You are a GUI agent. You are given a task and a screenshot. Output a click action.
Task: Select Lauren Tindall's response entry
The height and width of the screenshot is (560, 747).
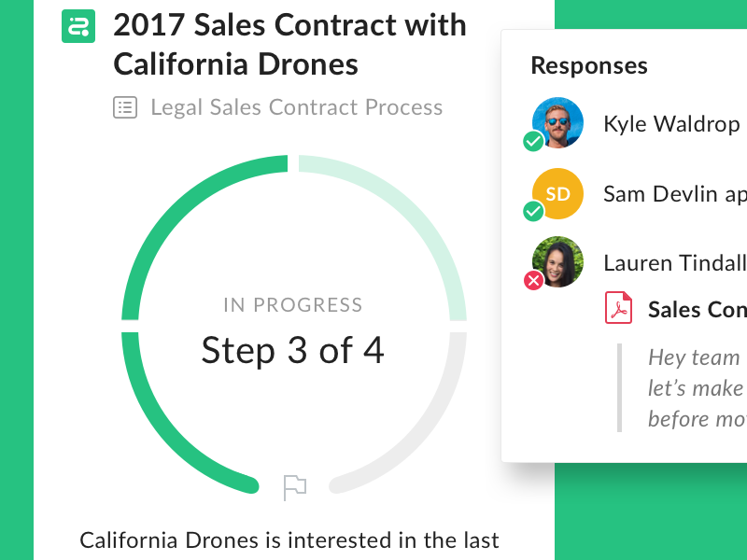[674, 263]
